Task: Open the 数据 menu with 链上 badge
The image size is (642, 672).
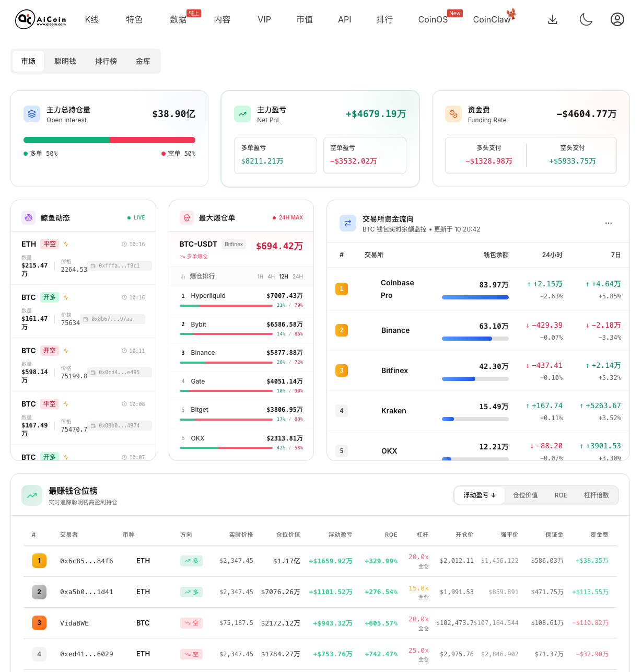Action: (178, 19)
